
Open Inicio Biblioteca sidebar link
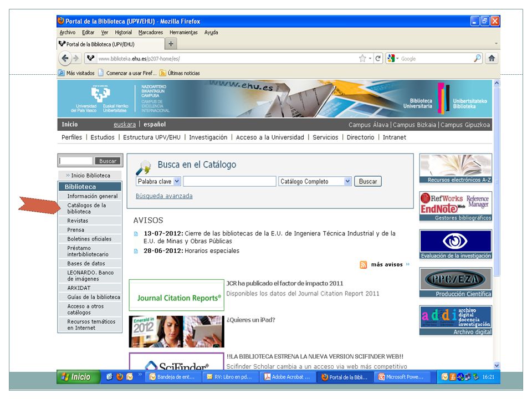tap(90, 176)
